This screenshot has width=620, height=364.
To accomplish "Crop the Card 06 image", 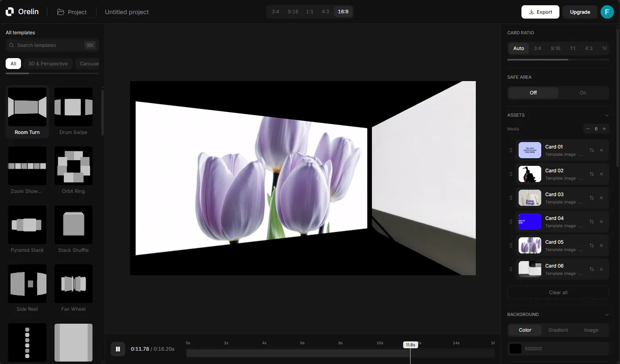I will click(x=592, y=269).
